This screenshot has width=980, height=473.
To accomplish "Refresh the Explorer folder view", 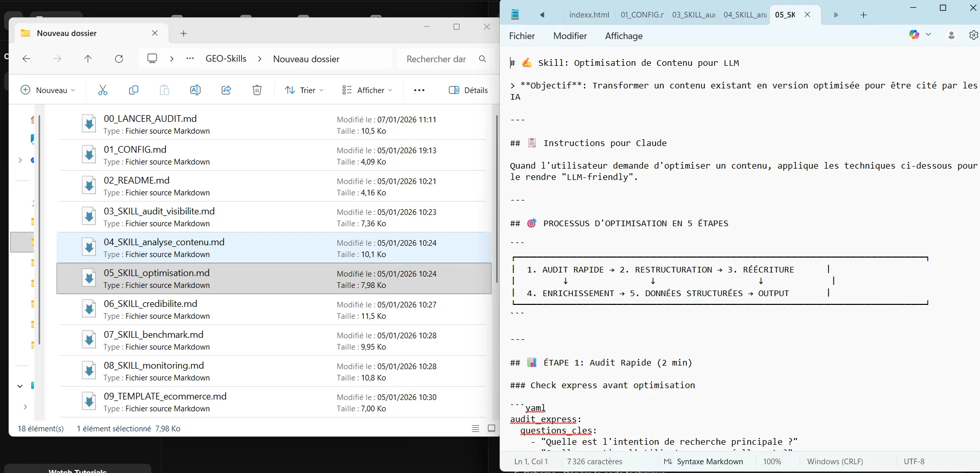I will [x=119, y=59].
